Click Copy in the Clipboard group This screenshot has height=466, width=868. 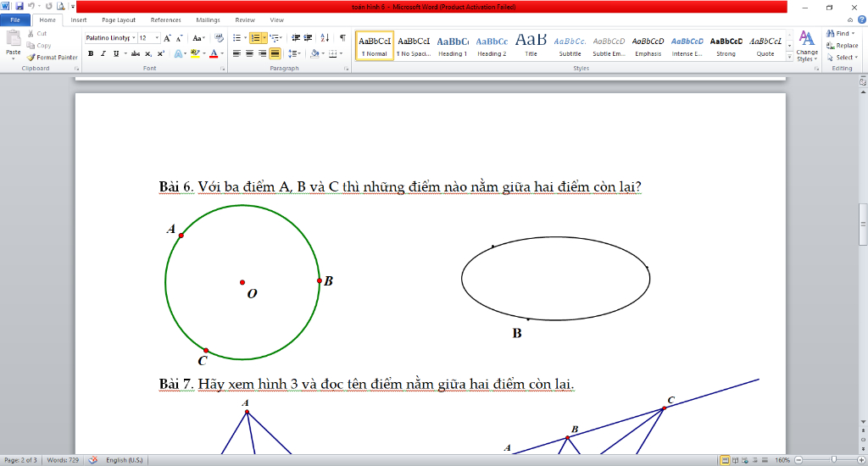39,46
